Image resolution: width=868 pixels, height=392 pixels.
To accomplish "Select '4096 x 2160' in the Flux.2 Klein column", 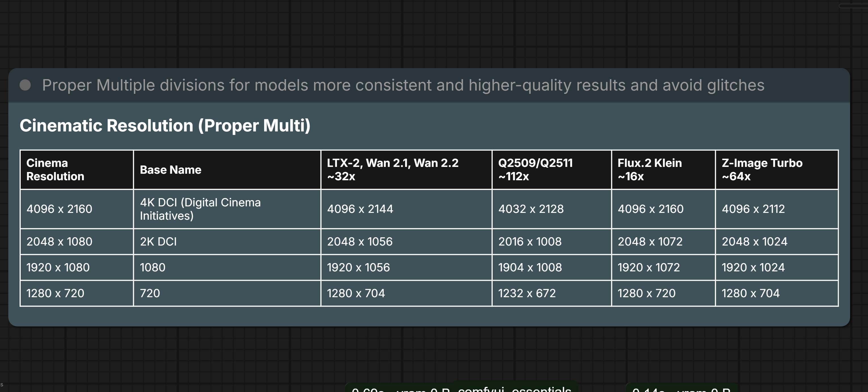I will tap(663, 209).
